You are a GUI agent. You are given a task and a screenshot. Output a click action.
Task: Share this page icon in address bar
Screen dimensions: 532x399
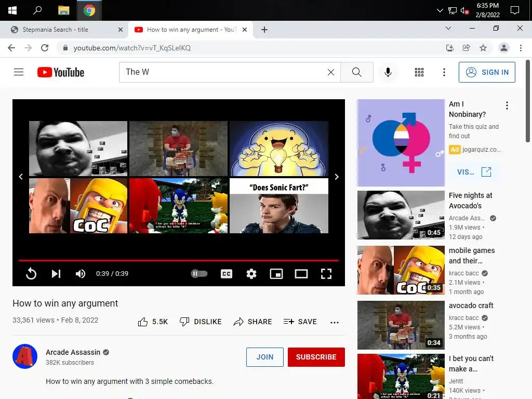(x=467, y=48)
